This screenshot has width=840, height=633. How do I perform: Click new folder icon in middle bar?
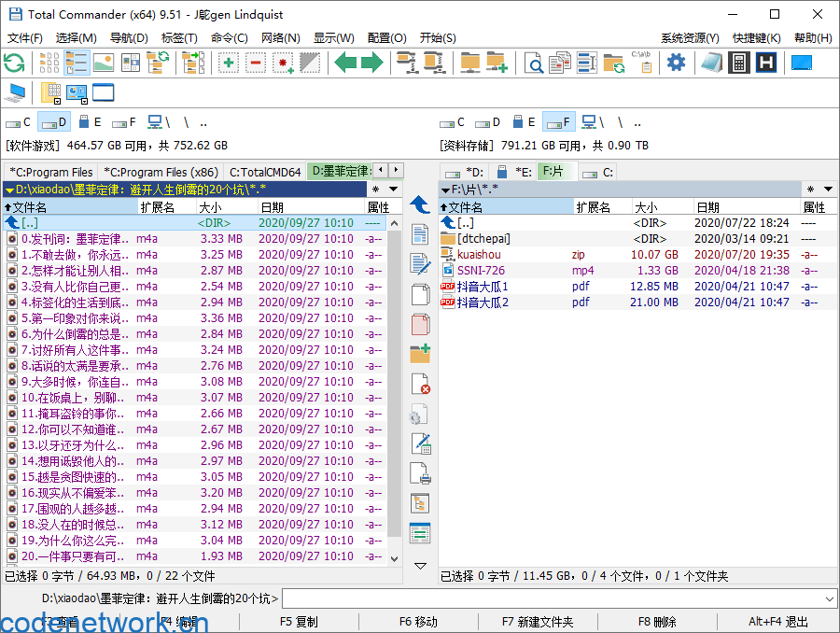[421, 354]
